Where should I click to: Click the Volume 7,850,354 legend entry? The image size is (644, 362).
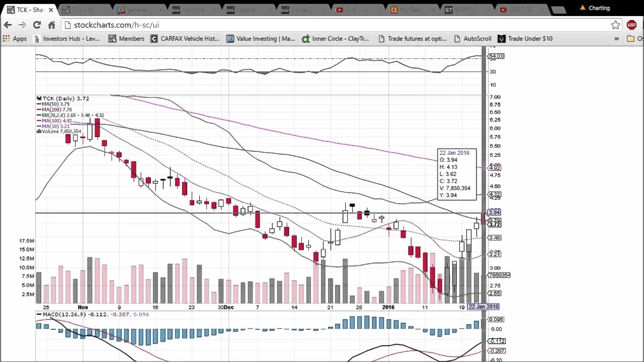tap(59, 132)
